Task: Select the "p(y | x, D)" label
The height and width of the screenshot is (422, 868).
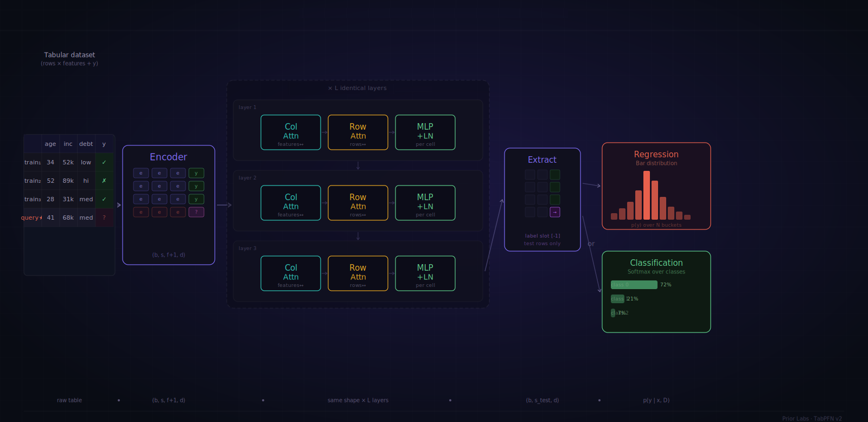Action: click(656, 400)
